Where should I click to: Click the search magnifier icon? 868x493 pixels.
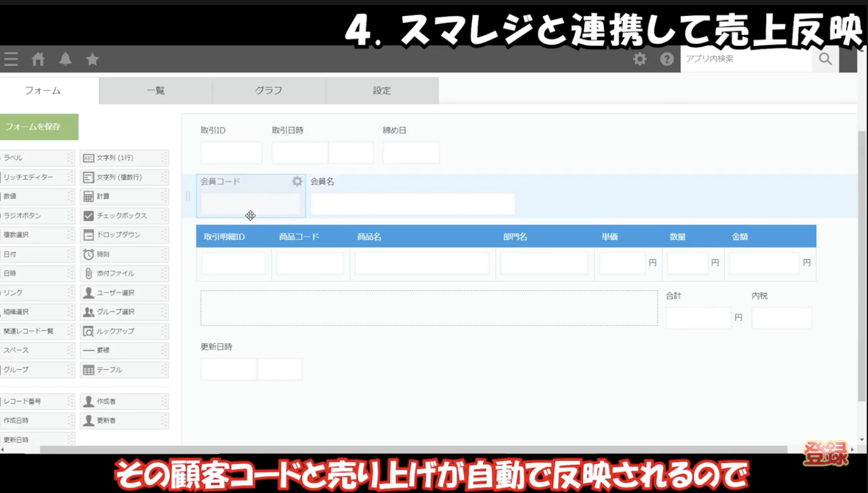[825, 59]
